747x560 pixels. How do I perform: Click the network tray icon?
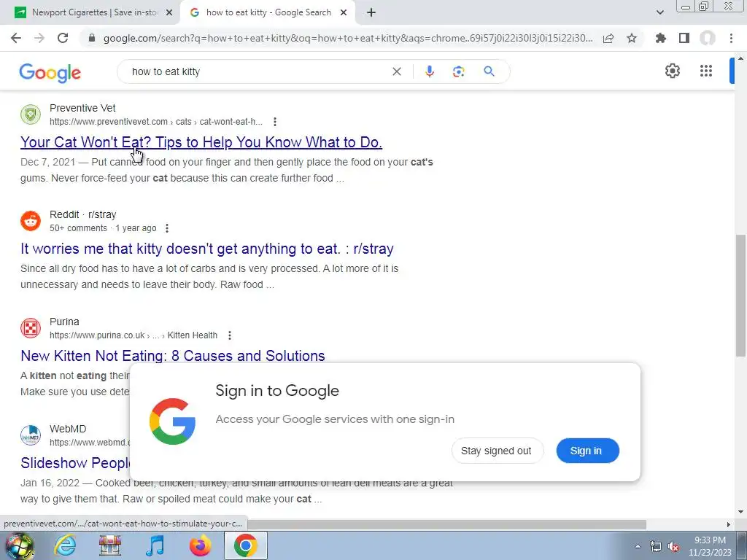pos(656,546)
